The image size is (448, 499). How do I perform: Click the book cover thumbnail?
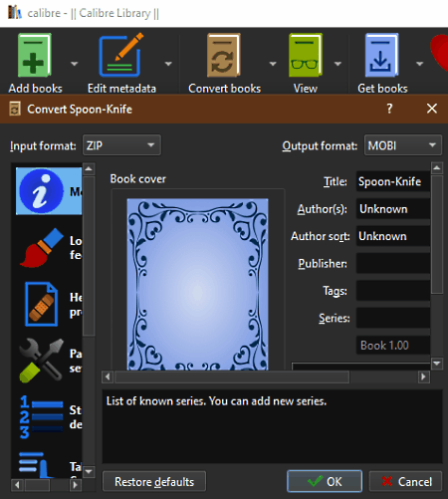click(197, 284)
